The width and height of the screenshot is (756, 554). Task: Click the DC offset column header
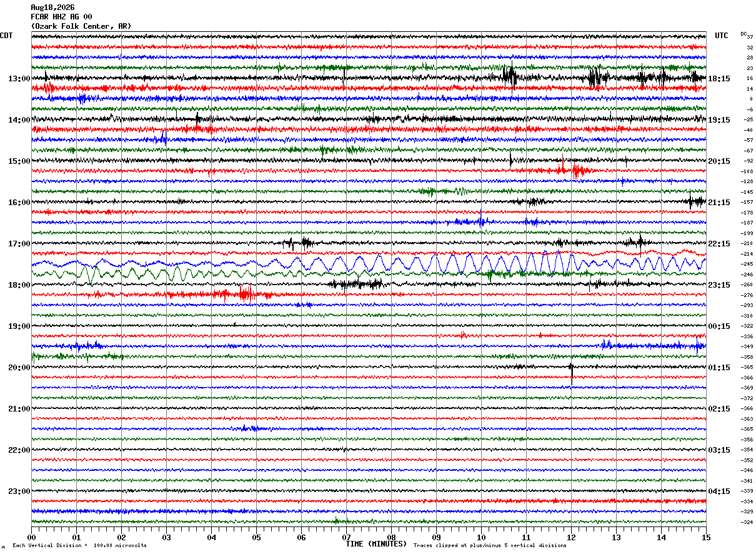click(x=744, y=34)
